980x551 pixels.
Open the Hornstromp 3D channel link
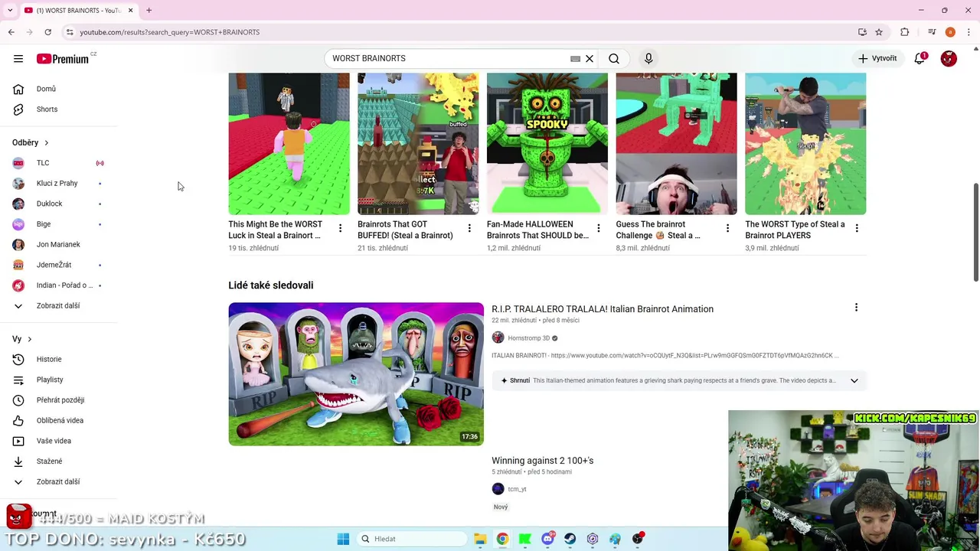(528, 338)
